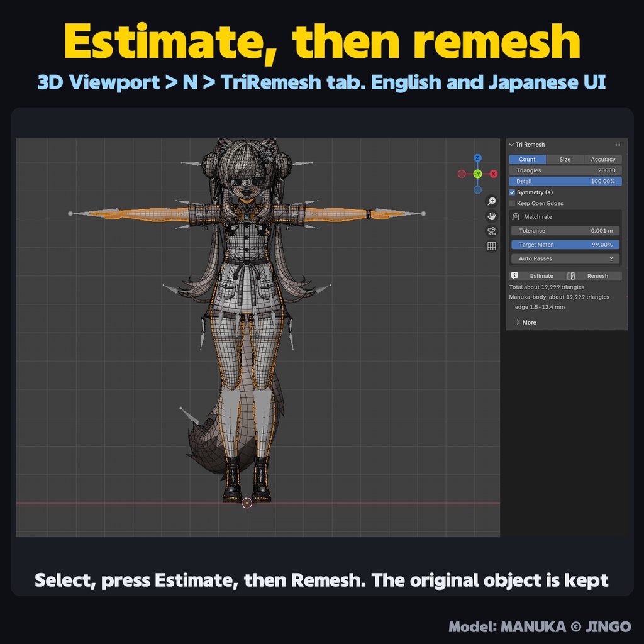Click 'Manuka_body: about 19,999 triangles' text
Image resolution: width=644 pixels, height=644 pixels.
pyautogui.click(x=559, y=297)
